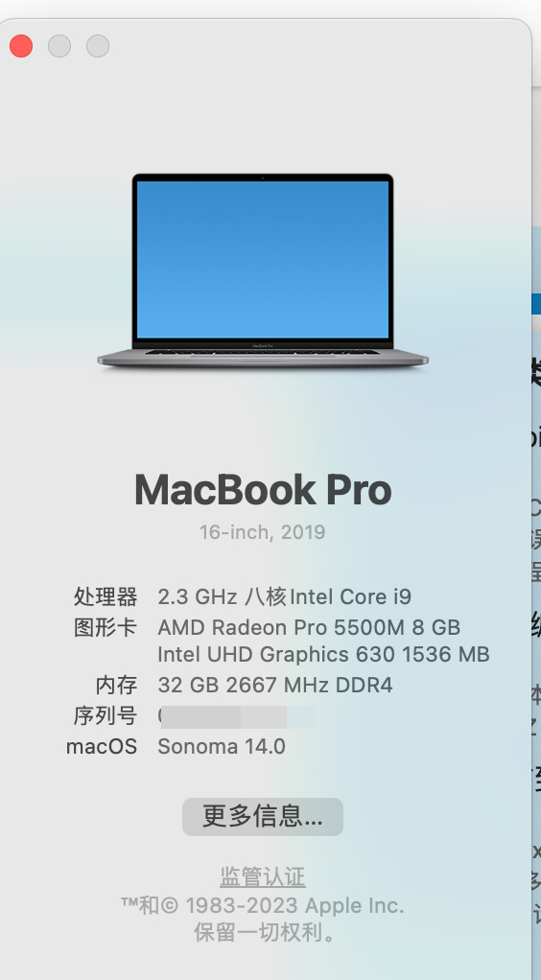This screenshot has height=980, width=541.
Task: Click the 内存 label
Action: [x=116, y=685]
